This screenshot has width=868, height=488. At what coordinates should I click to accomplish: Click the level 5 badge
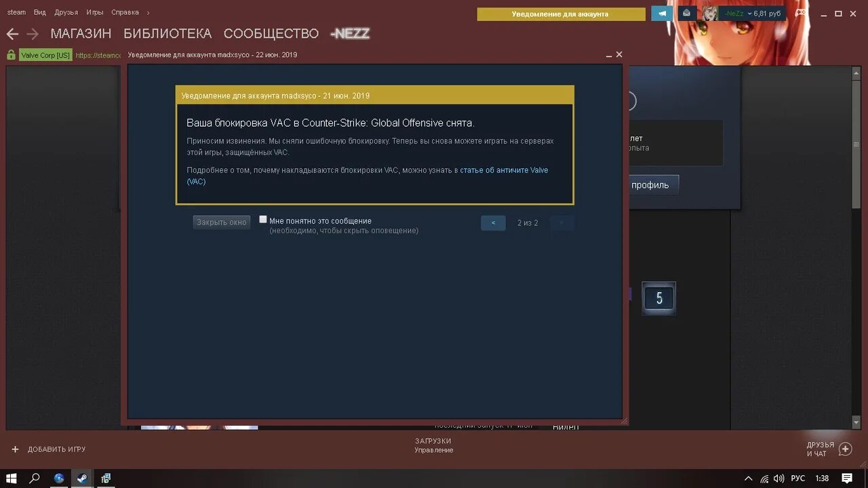click(659, 298)
